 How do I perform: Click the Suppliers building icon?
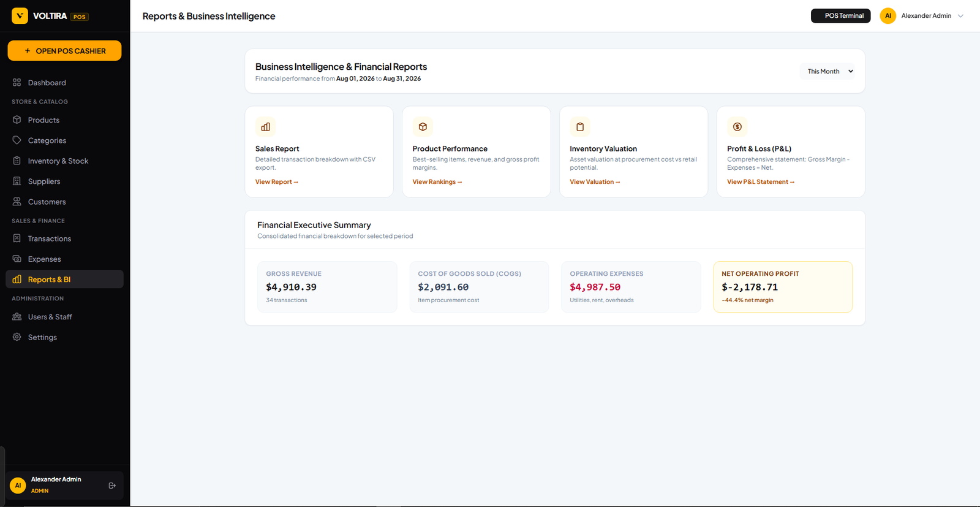click(x=17, y=181)
